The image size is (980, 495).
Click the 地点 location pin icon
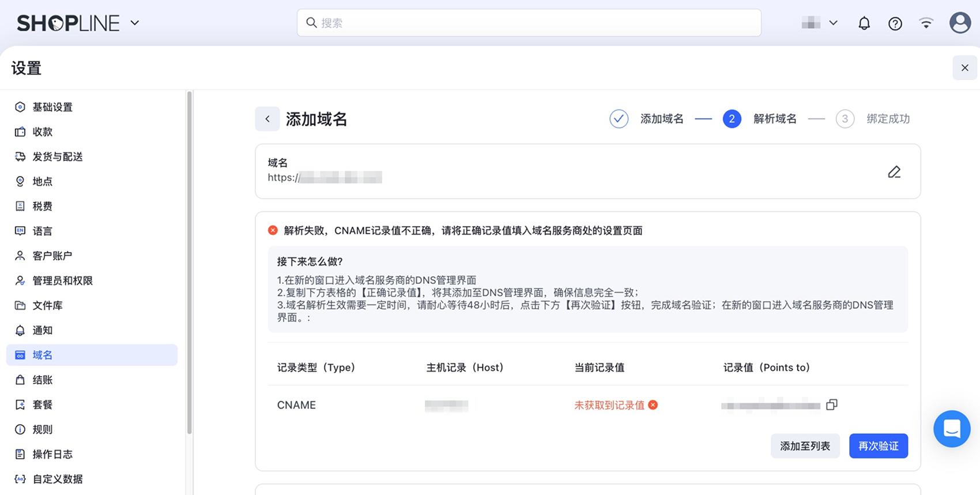[20, 181]
